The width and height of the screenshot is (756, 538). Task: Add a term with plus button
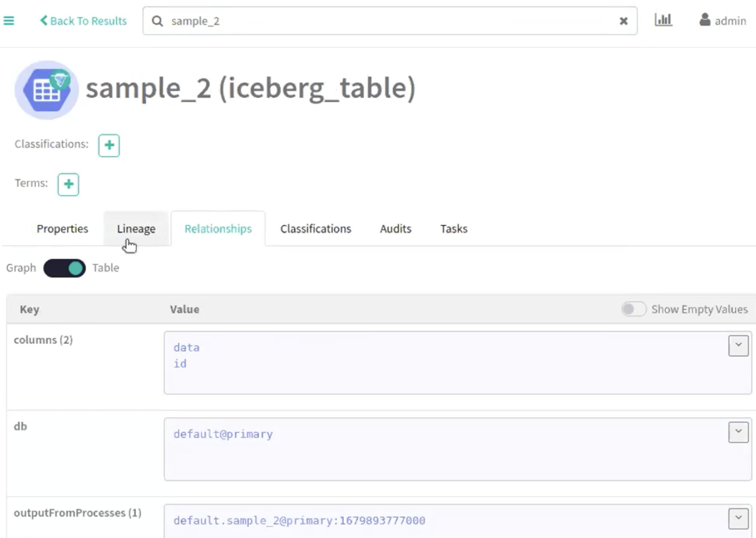[x=68, y=184]
